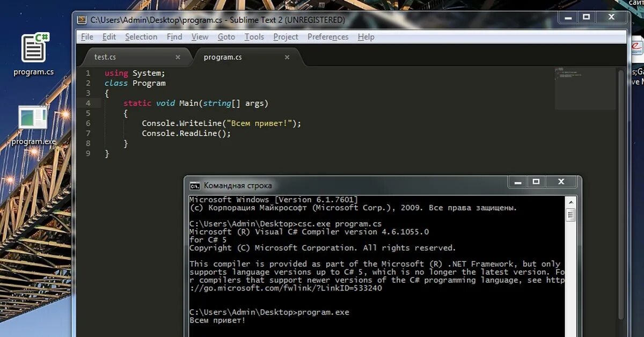Screen dimensions: 644x337
Task: Click the code minimap preview
Action: point(586,88)
